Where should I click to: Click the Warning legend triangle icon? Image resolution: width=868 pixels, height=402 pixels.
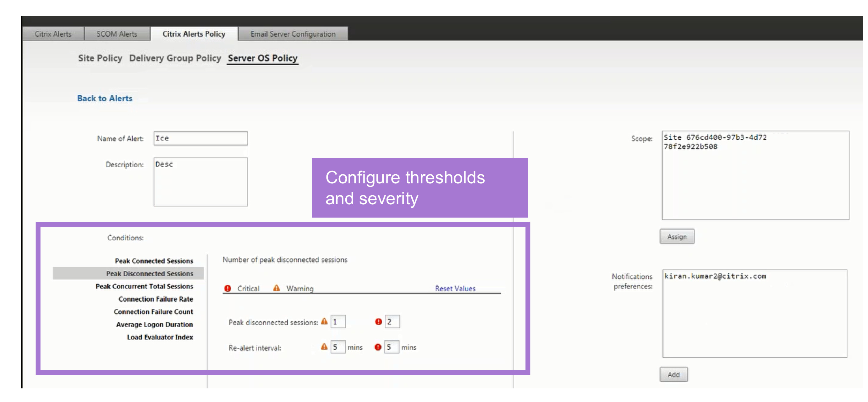[x=277, y=288]
